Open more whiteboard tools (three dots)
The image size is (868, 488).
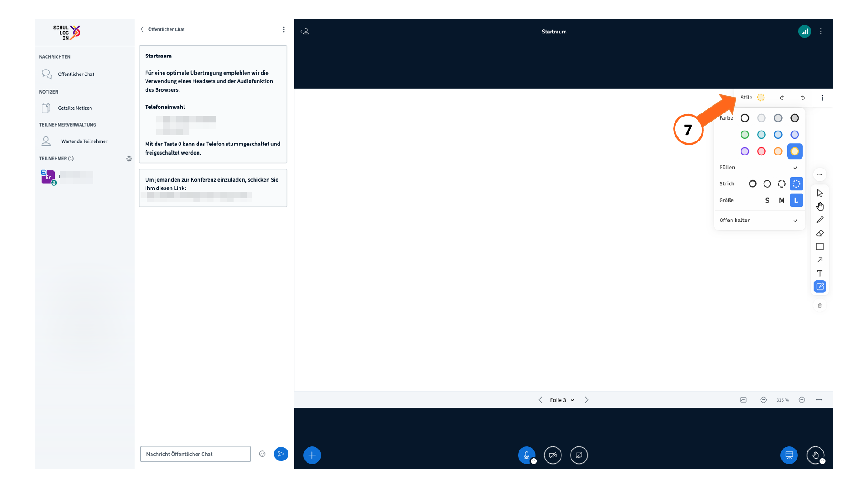(x=820, y=174)
